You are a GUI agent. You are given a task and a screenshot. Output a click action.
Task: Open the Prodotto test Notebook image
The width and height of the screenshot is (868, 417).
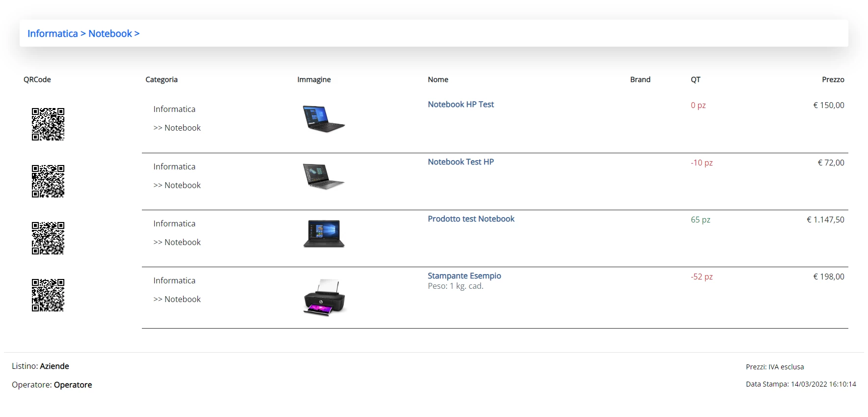pyautogui.click(x=324, y=233)
